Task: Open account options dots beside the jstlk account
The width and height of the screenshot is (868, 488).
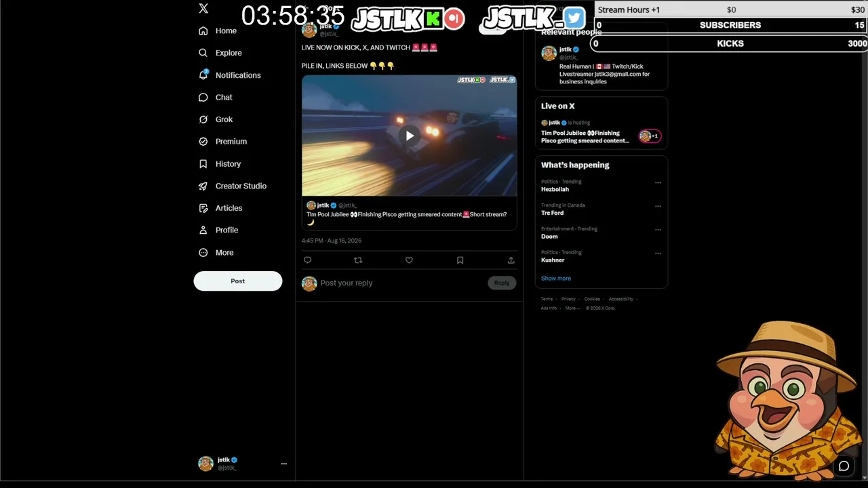Action: point(284,464)
